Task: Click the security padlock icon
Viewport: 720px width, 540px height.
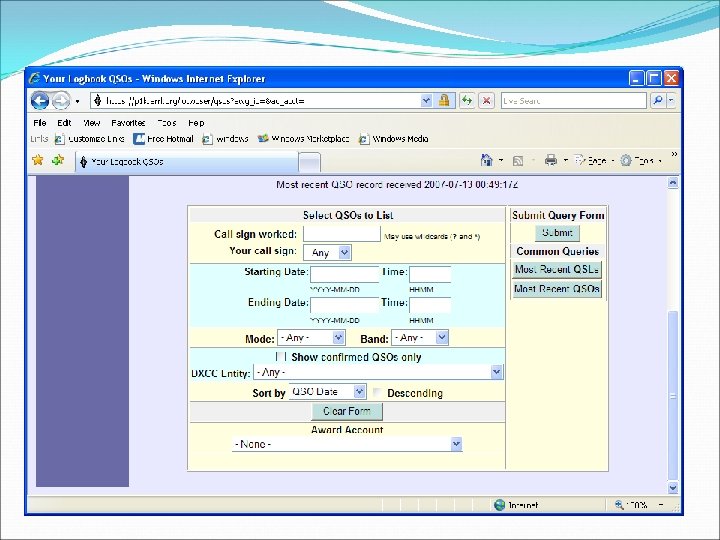Action: click(444, 101)
